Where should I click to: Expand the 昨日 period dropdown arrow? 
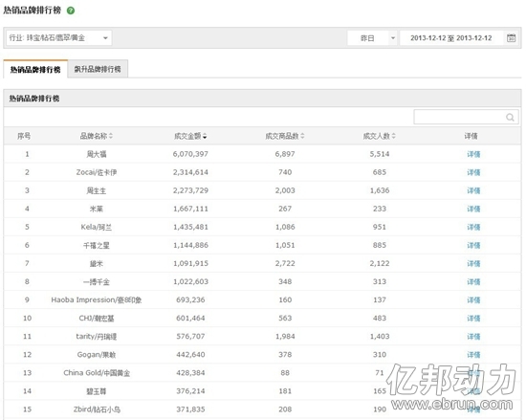click(x=393, y=38)
